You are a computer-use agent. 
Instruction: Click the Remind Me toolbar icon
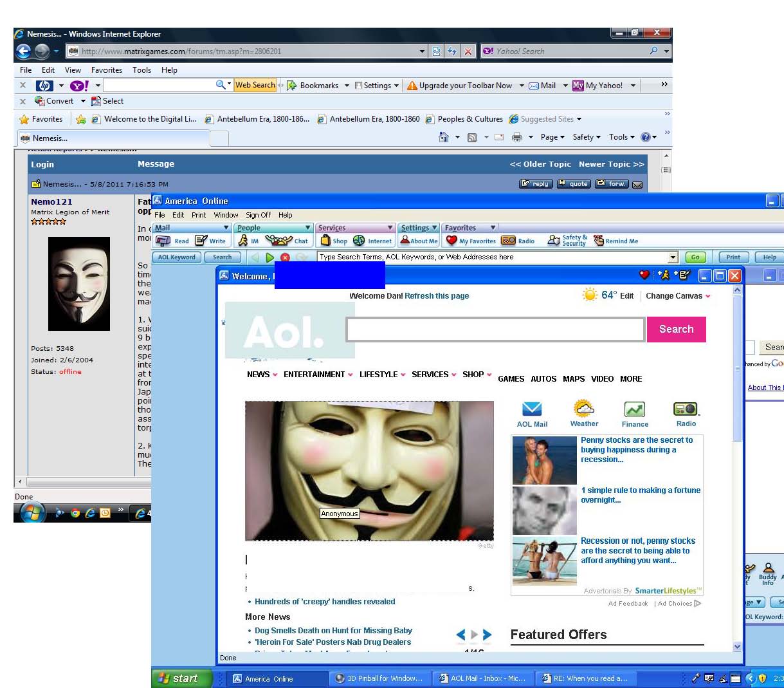615,241
